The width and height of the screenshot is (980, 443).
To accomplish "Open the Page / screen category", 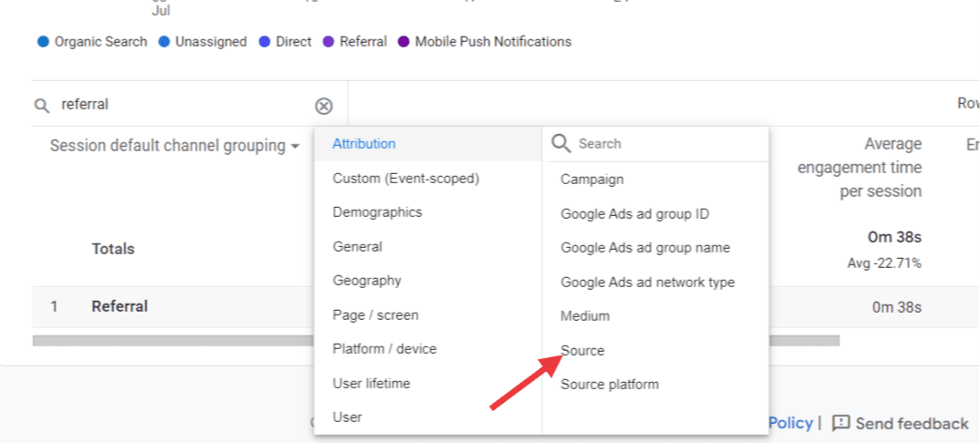I will (x=428, y=314).
